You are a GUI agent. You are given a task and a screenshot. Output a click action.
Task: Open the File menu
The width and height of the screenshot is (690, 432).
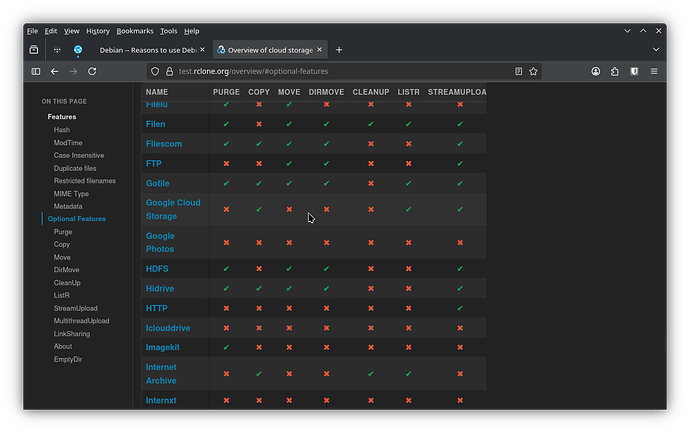[x=32, y=31]
